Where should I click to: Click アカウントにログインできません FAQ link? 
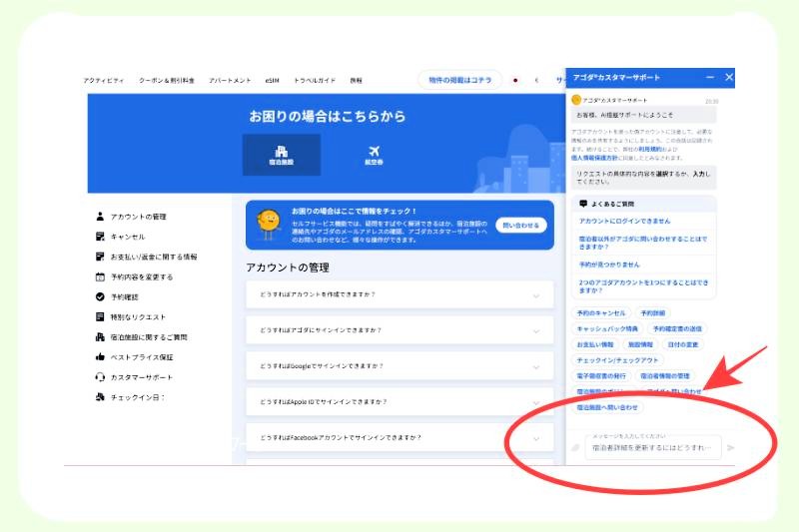click(x=624, y=221)
